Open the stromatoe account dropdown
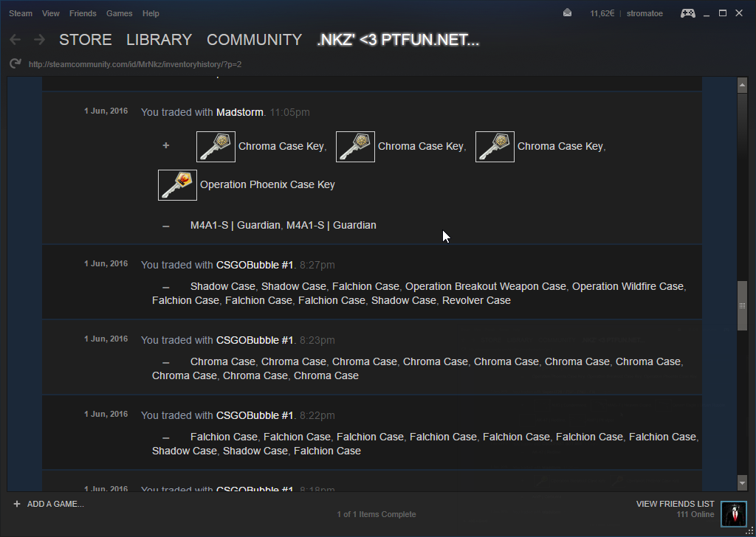Viewport: 756px width, 537px height. click(646, 13)
